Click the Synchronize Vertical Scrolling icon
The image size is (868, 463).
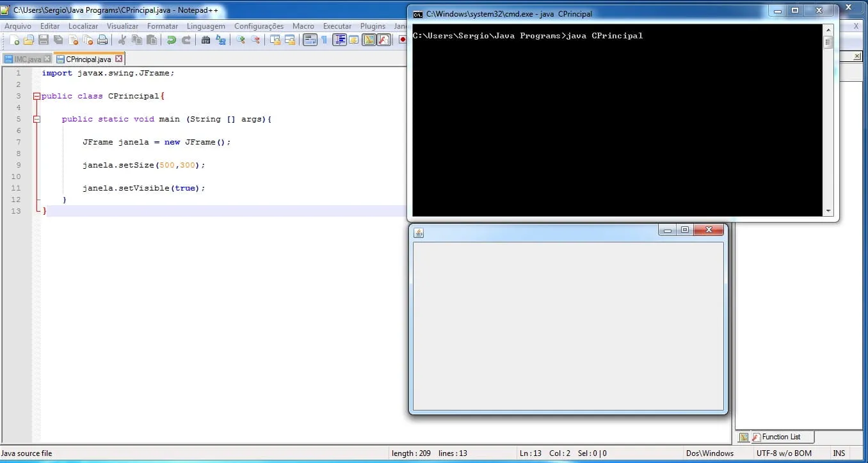275,40
